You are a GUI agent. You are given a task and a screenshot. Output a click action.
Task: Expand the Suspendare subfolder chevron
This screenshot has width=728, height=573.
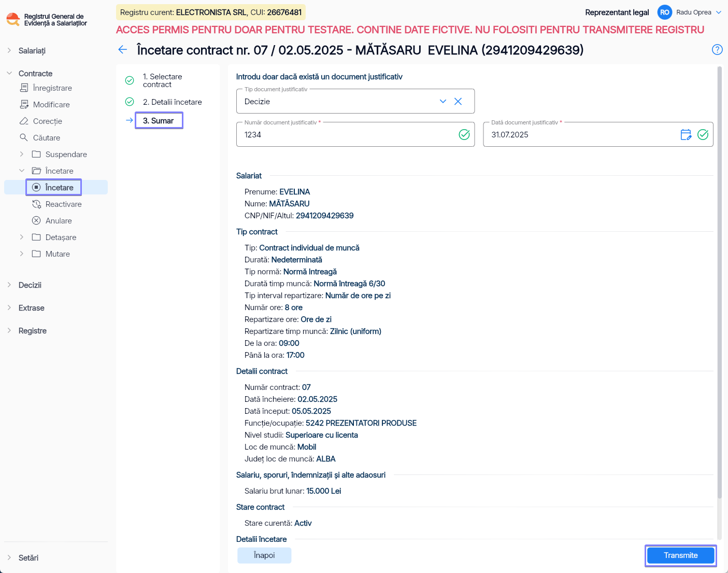(22, 154)
